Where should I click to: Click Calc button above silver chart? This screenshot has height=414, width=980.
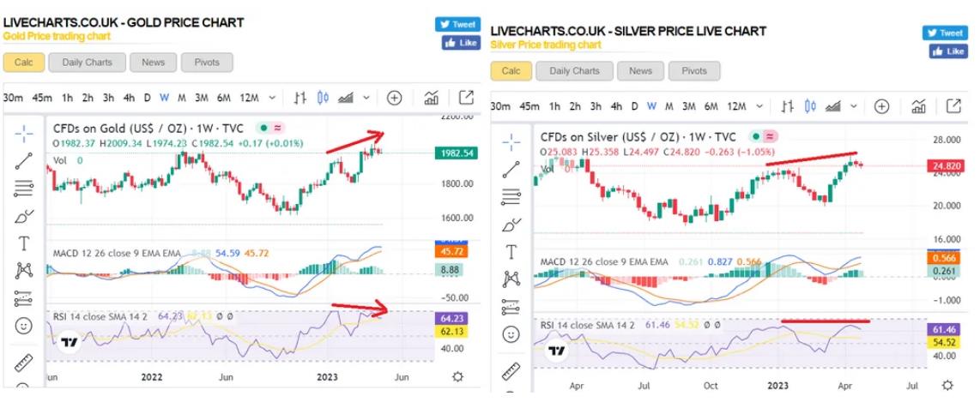click(511, 70)
